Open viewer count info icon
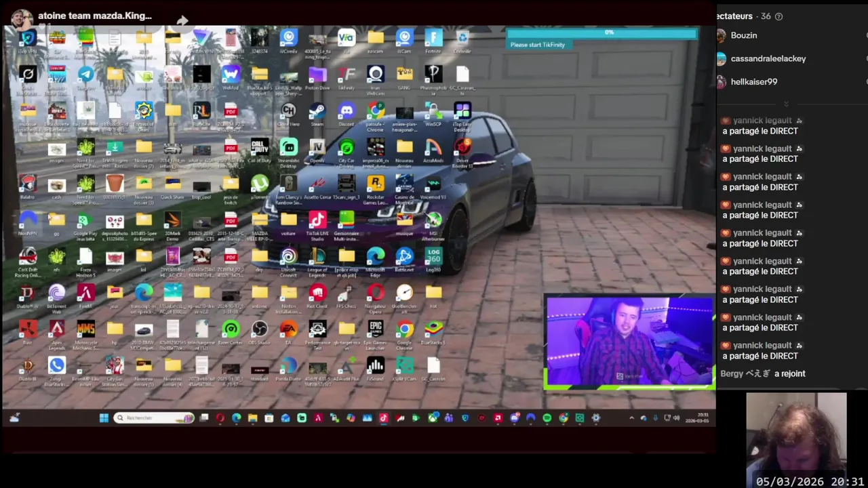Image resolution: width=868 pixels, height=488 pixels. [778, 16]
